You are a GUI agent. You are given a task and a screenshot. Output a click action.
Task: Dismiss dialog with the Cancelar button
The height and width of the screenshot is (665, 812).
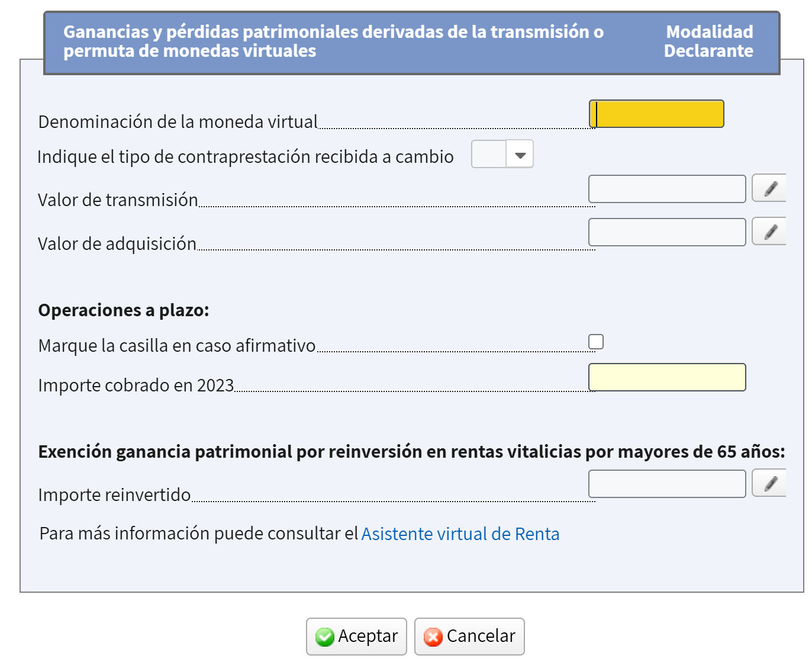(469, 637)
